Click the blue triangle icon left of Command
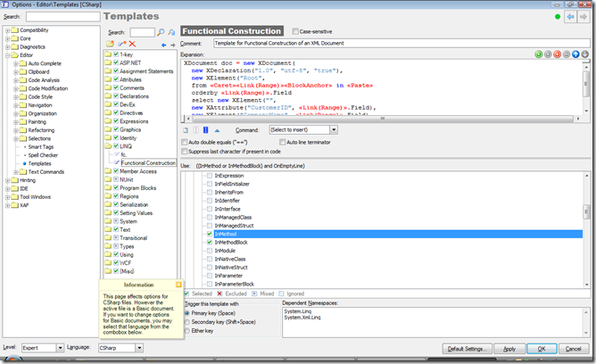The image size is (596, 364). pos(217,130)
